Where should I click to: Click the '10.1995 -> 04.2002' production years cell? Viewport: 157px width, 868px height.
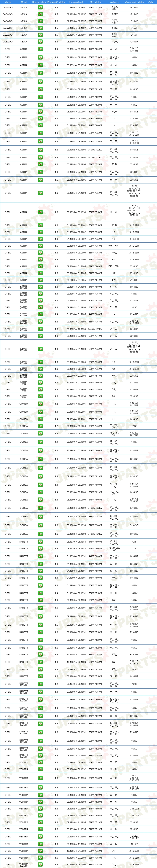click(x=76, y=851)
